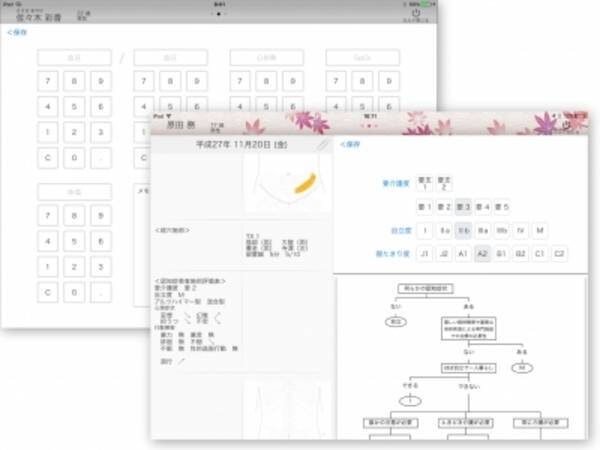This screenshot has height=450, width=600.
Task: Tap the patient name in the back window header
Action: click(39, 17)
